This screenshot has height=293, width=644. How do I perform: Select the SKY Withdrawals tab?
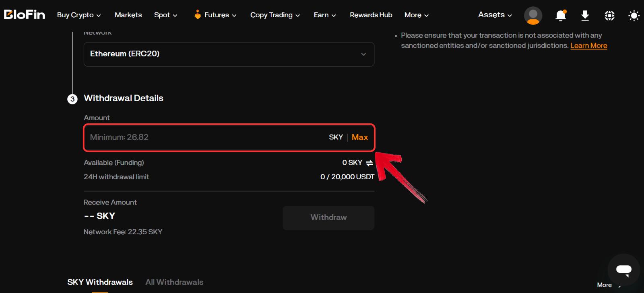pyautogui.click(x=100, y=282)
